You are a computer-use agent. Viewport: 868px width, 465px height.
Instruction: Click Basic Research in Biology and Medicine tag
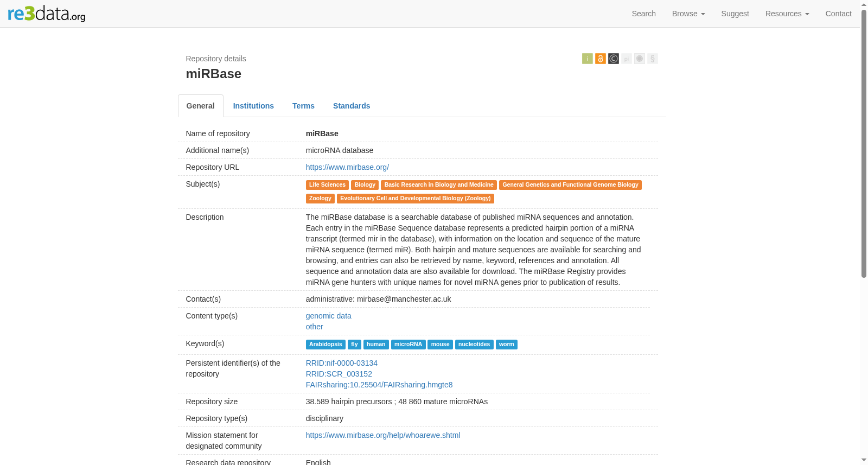pyautogui.click(x=439, y=185)
